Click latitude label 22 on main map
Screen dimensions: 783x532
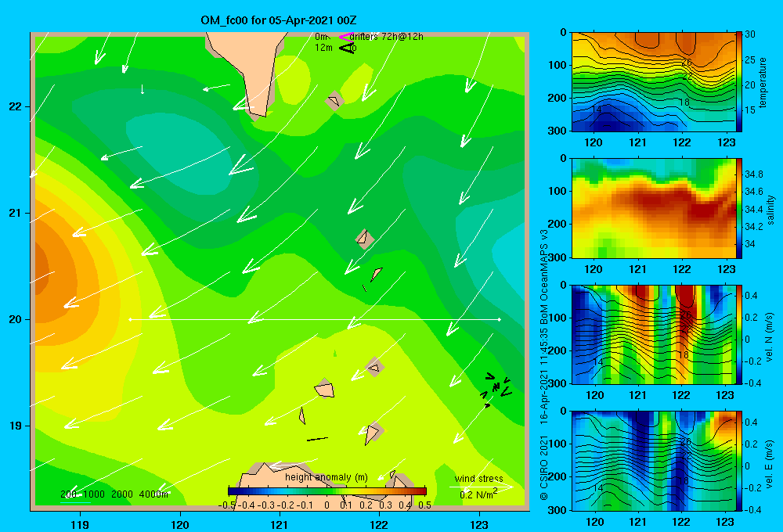click(x=16, y=107)
